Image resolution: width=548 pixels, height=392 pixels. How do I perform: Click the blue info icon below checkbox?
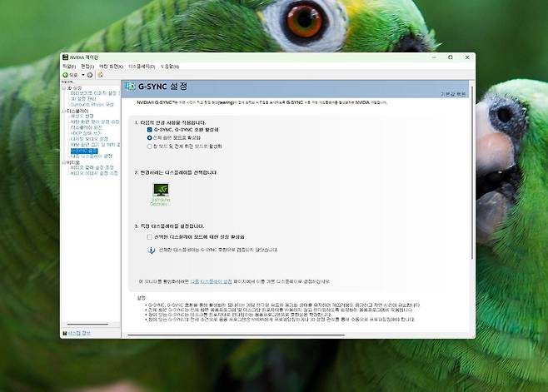click(151, 249)
